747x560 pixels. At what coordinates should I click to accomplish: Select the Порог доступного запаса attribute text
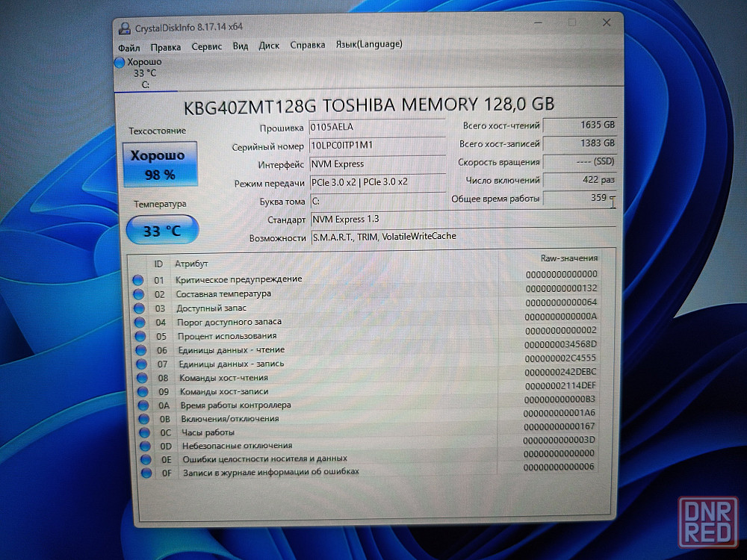[x=229, y=322]
